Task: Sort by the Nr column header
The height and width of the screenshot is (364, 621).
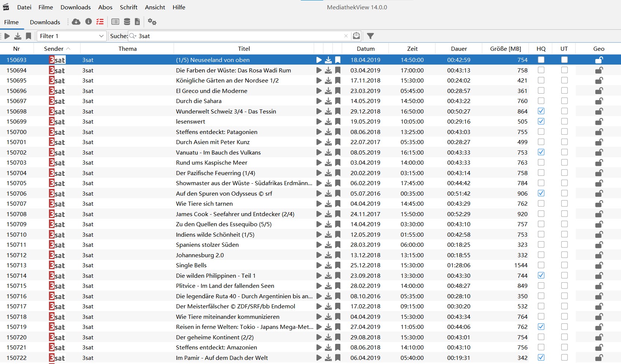Action: 16,49
